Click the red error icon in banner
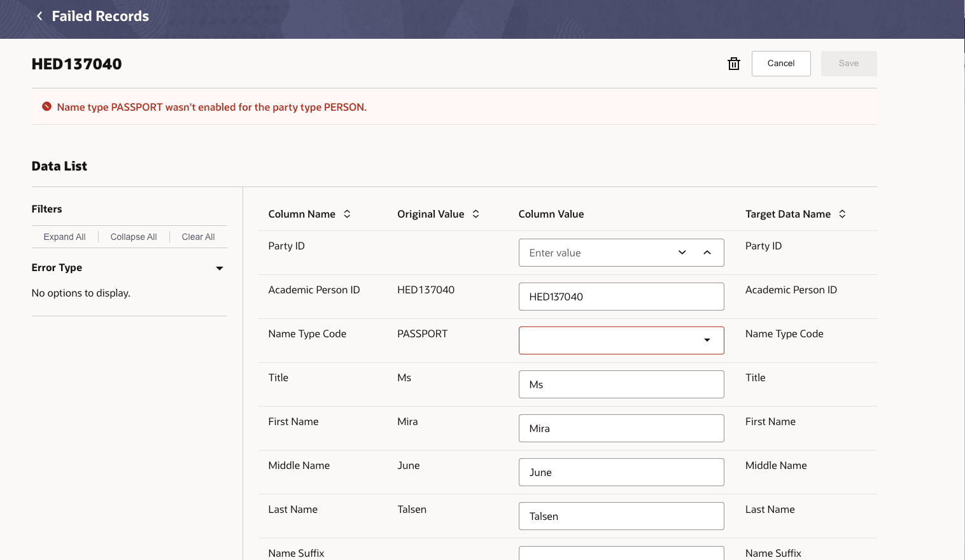The width and height of the screenshot is (965, 560). 46,106
